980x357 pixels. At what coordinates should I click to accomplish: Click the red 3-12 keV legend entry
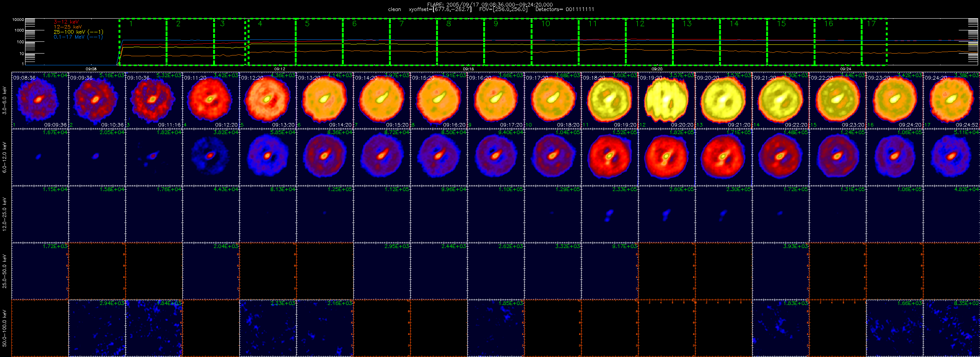[66, 22]
